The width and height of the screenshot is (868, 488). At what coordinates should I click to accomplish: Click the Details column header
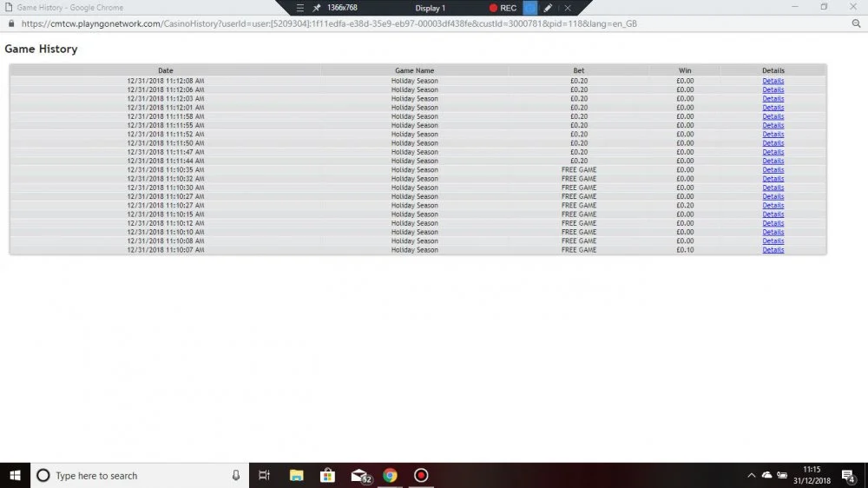coord(773,70)
